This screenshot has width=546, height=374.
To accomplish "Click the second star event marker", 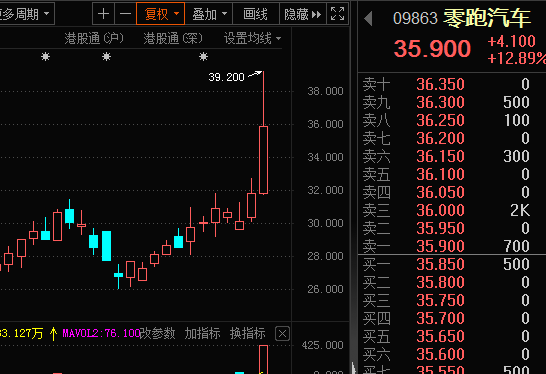I will click(x=107, y=56).
